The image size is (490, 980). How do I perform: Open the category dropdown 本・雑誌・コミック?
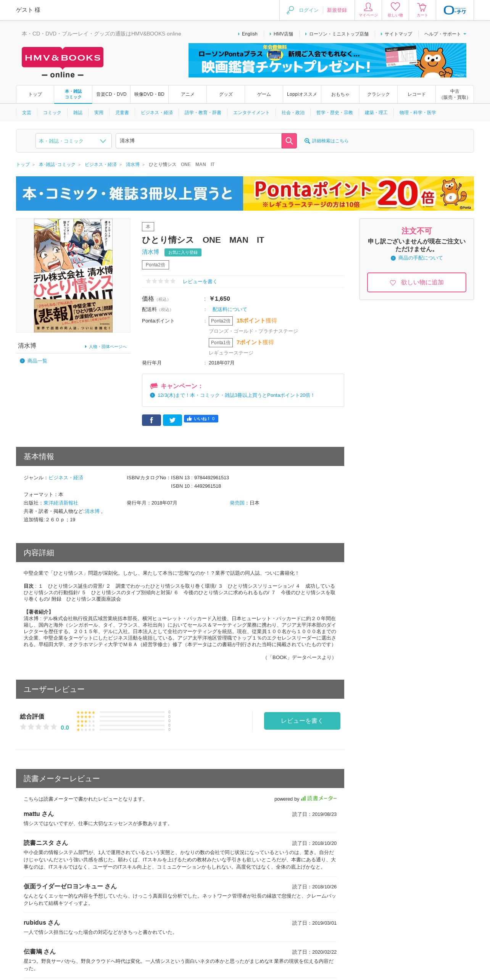click(74, 141)
